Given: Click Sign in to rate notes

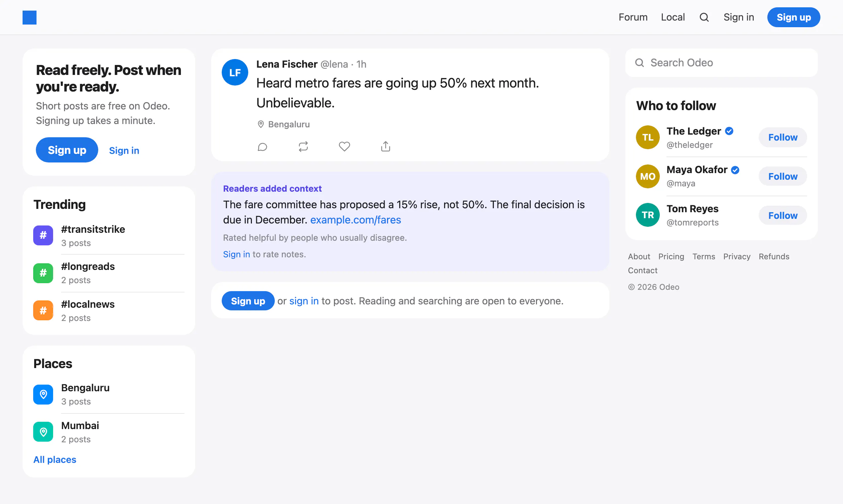Looking at the screenshot, I should coord(236,254).
